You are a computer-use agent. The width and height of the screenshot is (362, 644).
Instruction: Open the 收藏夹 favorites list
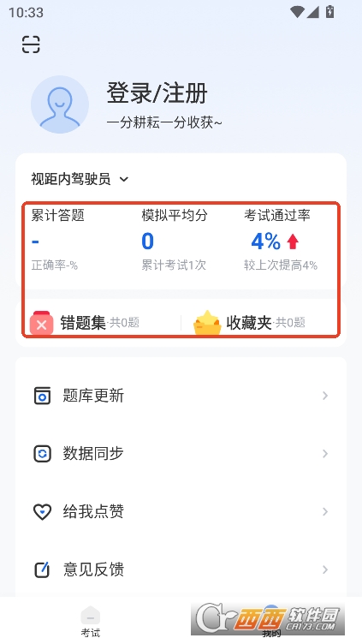[x=249, y=323]
